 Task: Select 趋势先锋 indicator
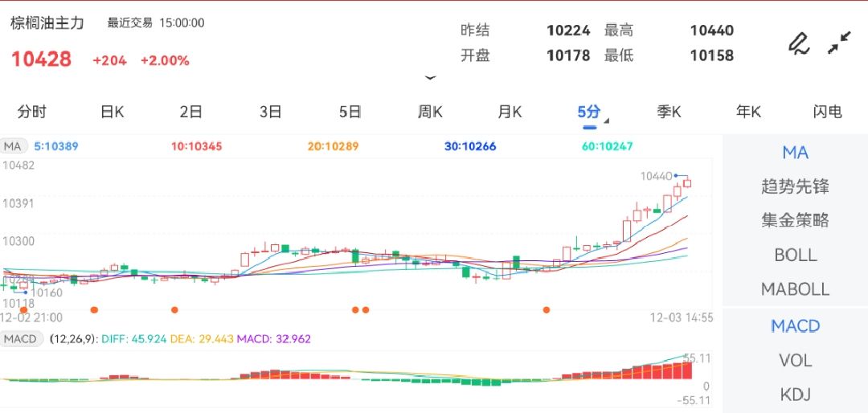point(795,186)
